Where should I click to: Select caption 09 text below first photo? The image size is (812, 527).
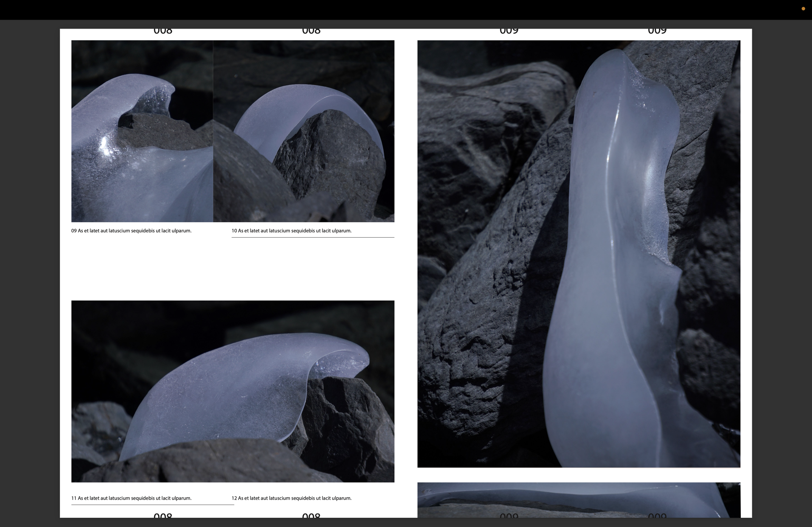[131, 231]
